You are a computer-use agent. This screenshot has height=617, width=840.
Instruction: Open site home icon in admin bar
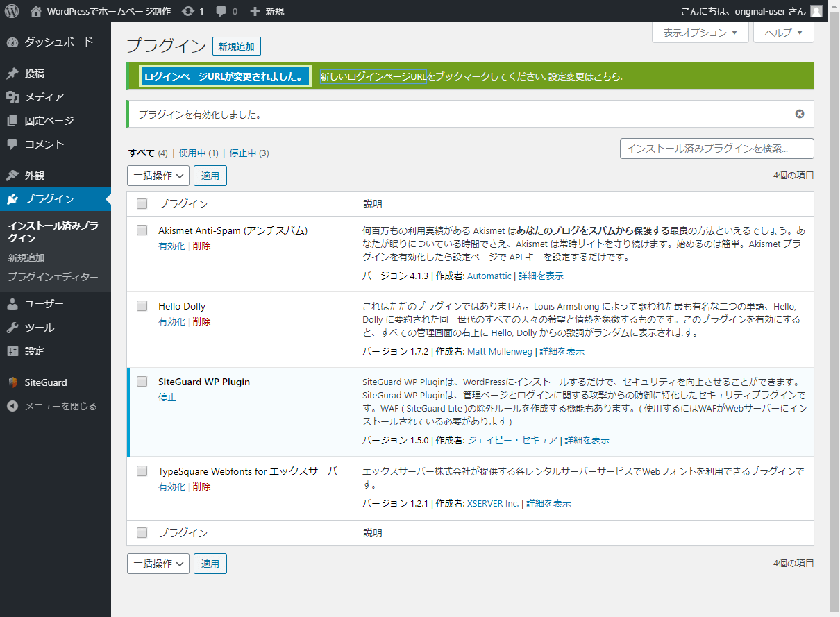tap(36, 11)
